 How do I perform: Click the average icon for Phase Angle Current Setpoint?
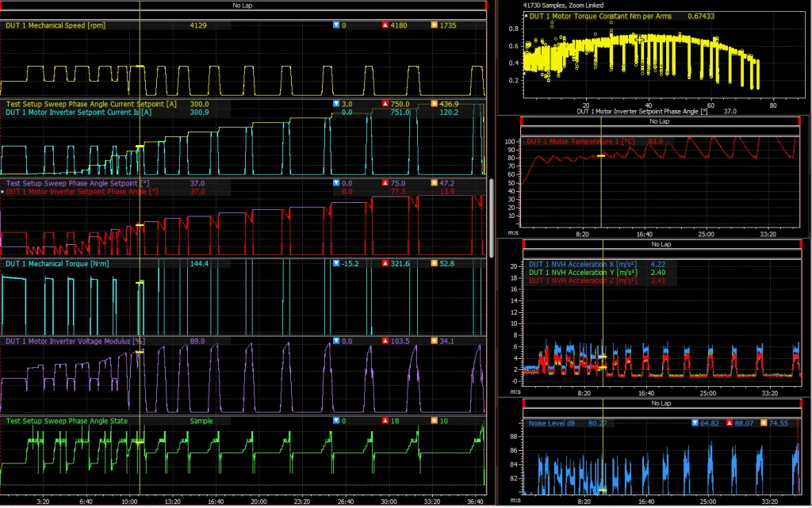[x=434, y=104]
